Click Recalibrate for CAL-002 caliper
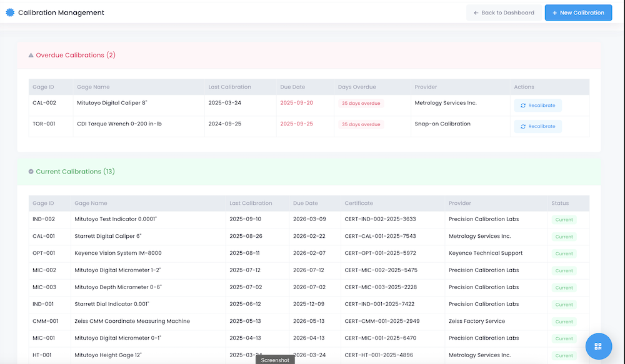The height and width of the screenshot is (364, 625). click(537, 106)
